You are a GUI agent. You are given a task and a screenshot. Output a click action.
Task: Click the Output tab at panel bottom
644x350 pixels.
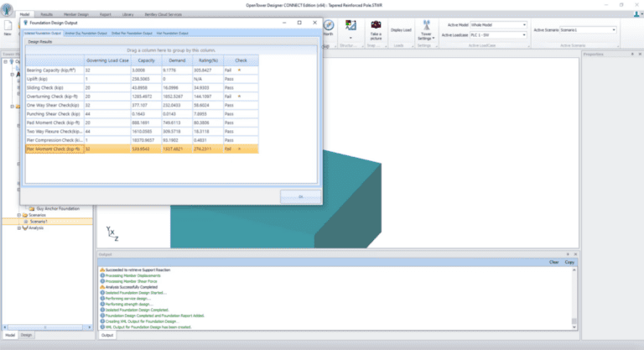107,335
